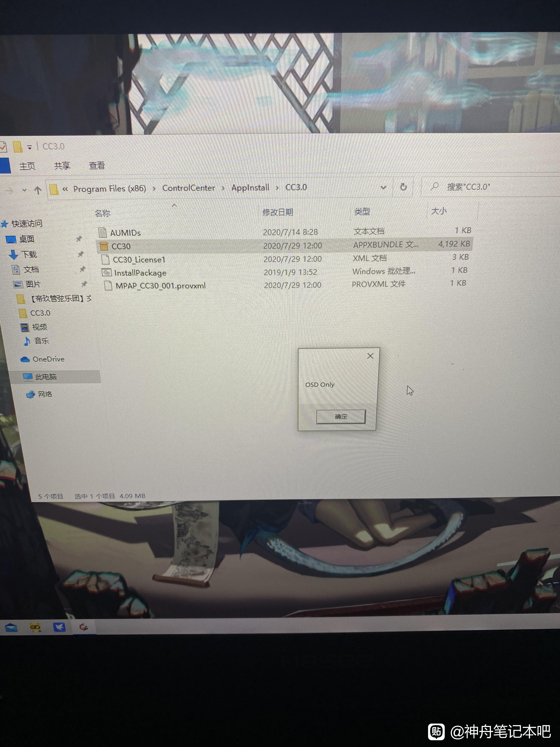
Task: Open 图片 in navigation pane
Action: tap(33, 284)
